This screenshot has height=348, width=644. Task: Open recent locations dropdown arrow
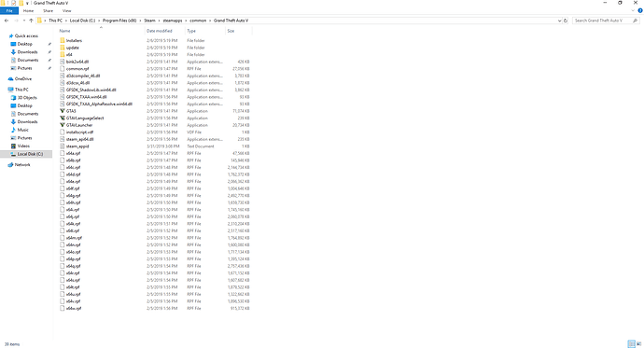[24, 21]
